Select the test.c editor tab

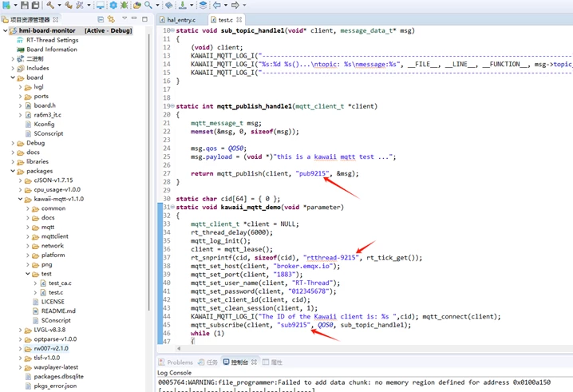tap(226, 20)
